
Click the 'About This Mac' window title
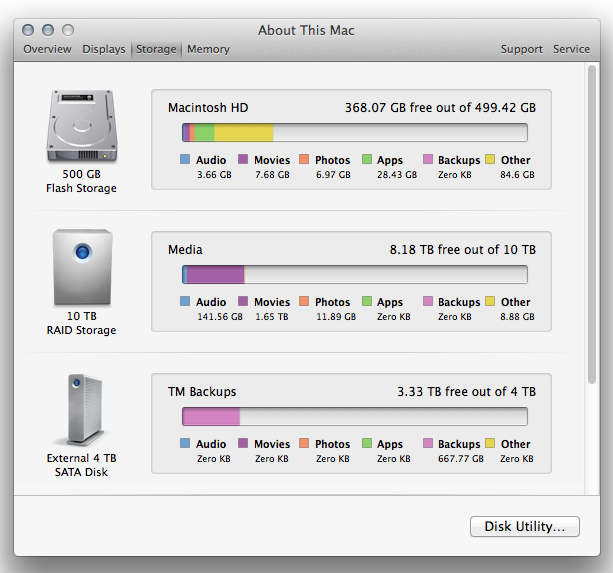pos(306,30)
